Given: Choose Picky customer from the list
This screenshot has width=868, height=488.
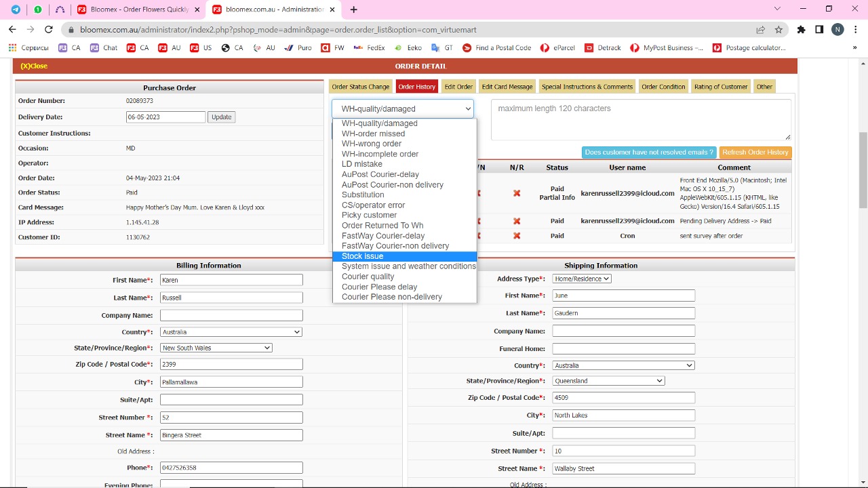Looking at the screenshot, I should click(x=405, y=215).
